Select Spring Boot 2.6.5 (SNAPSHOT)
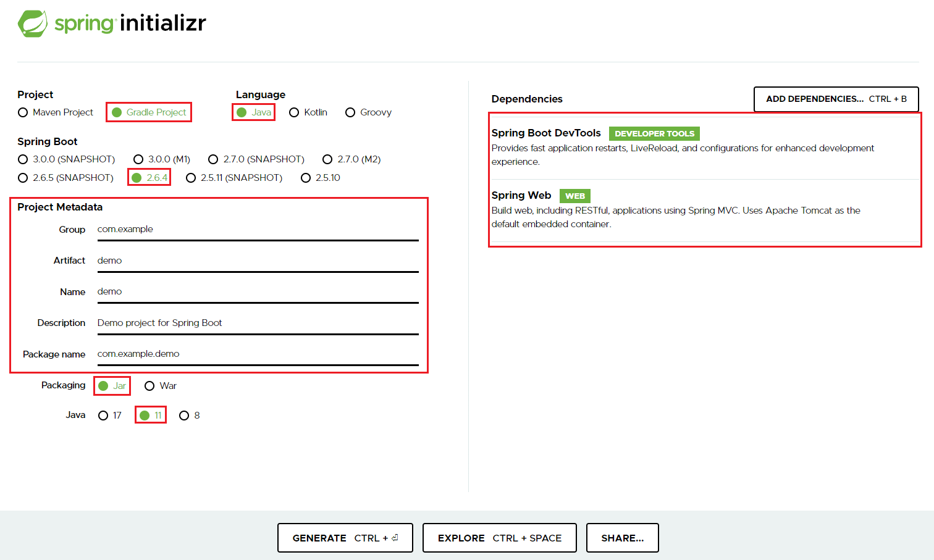The image size is (934, 560). pos(66,178)
